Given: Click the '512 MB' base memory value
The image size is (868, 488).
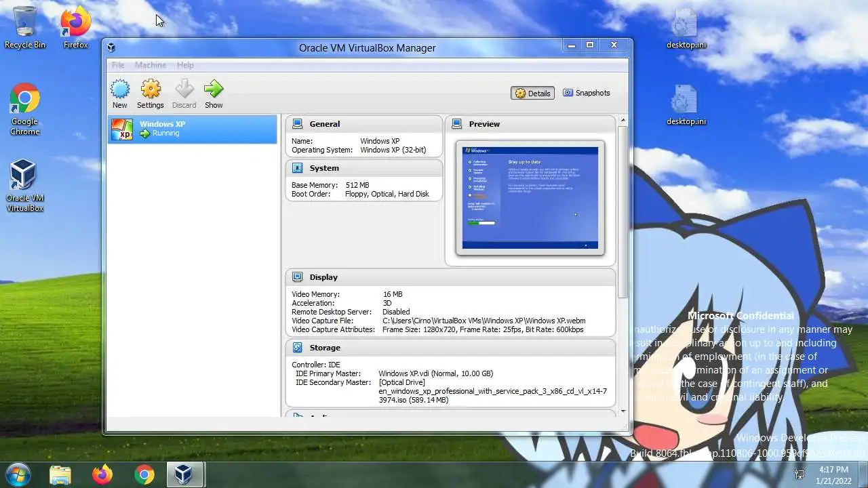Looking at the screenshot, I should (357, 185).
